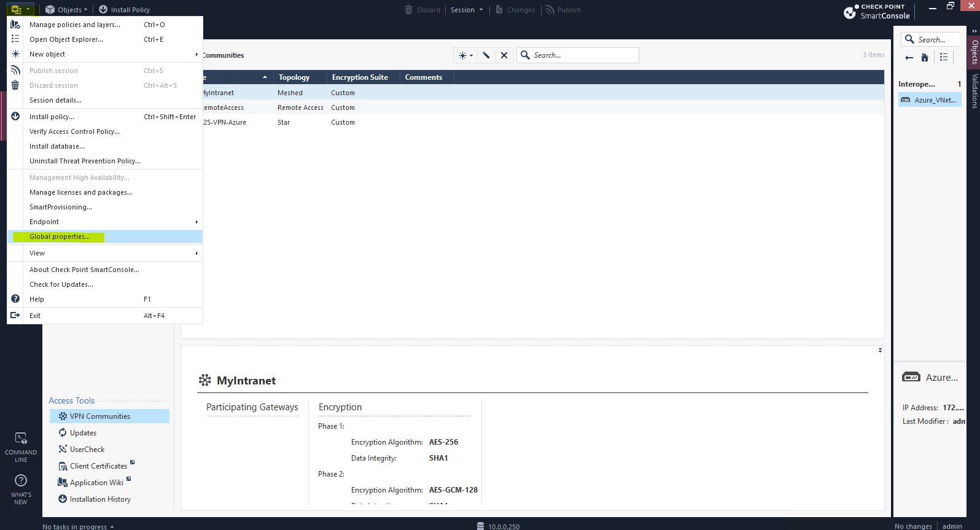Open Session details from the menu

point(105,100)
